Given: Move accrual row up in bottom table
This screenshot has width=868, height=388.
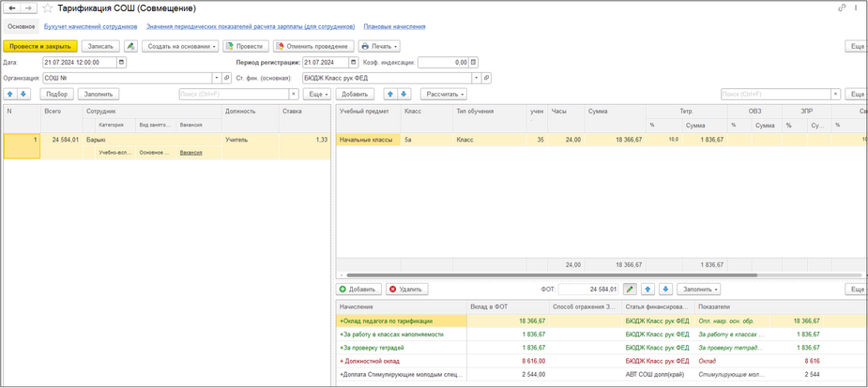Looking at the screenshot, I should 647,290.
